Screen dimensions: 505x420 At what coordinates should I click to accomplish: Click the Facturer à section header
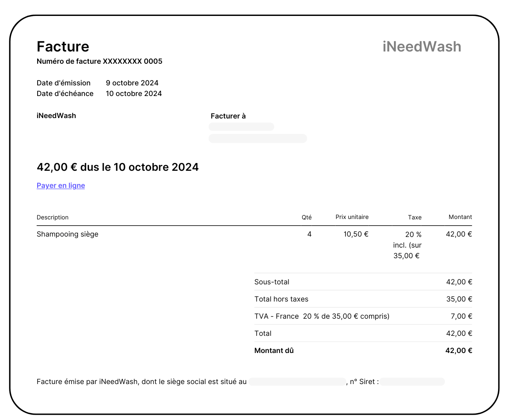[228, 116]
